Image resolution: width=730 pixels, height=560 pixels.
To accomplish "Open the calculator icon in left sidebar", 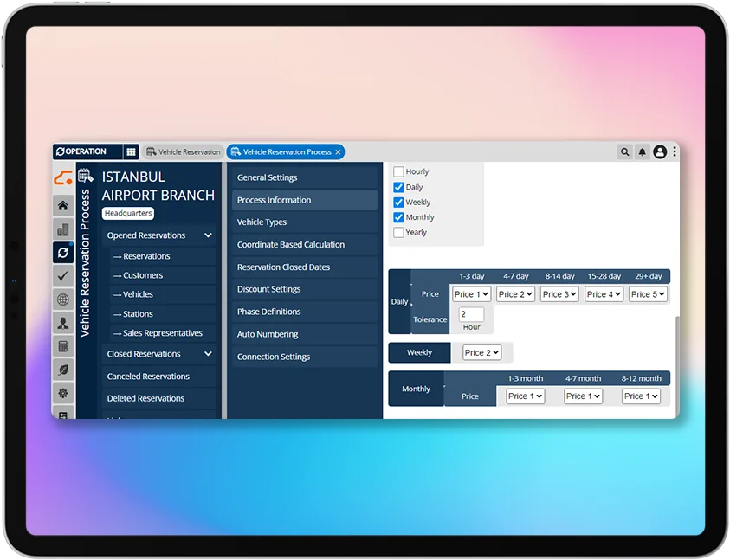I will point(62,346).
